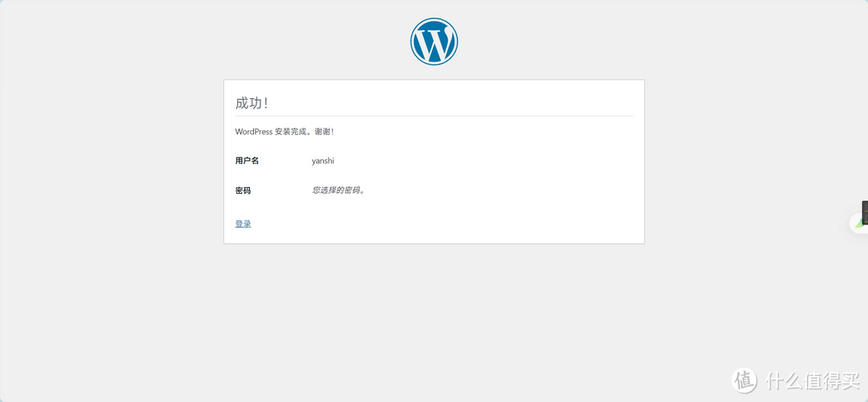Image resolution: width=868 pixels, height=402 pixels.
Task: Click the 密码 label
Action: point(243,191)
